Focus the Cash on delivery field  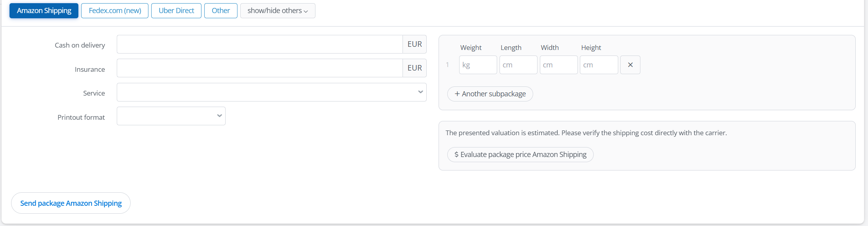[x=260, y=44]
